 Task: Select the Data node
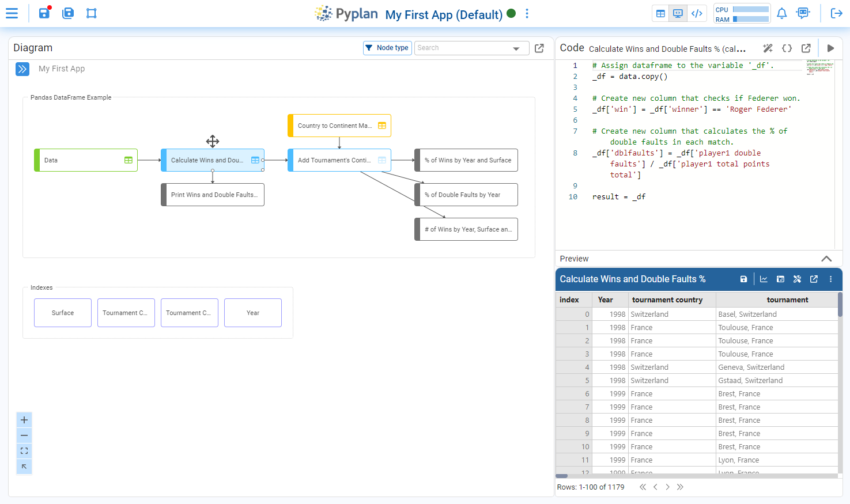pos(86,160)
